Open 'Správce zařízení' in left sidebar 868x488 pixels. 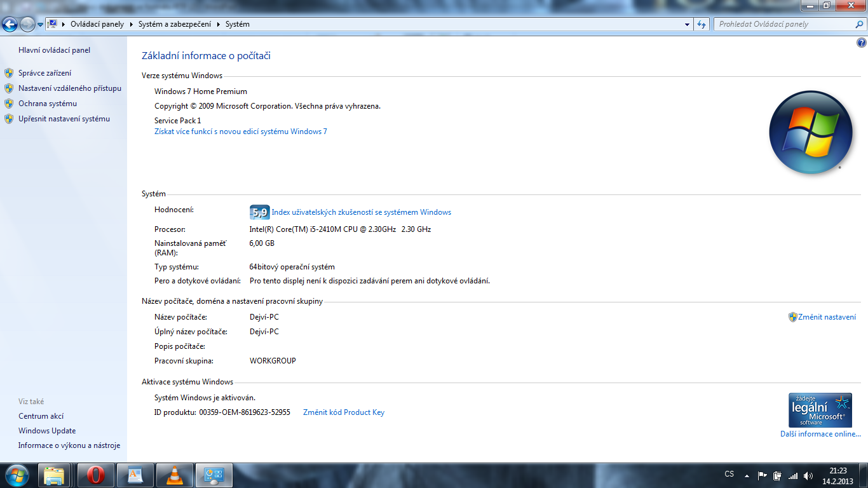[44, 73]
